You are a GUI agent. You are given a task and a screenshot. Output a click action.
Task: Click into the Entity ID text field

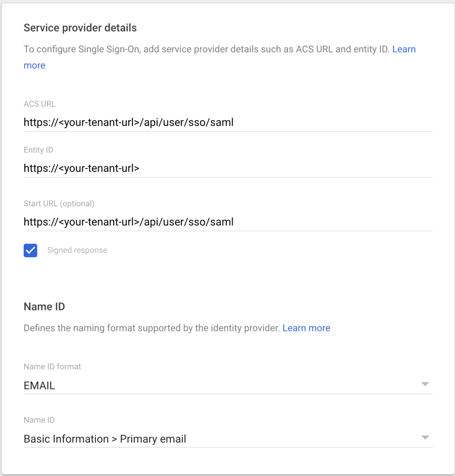pyautogui.click(x=227, y=168)
